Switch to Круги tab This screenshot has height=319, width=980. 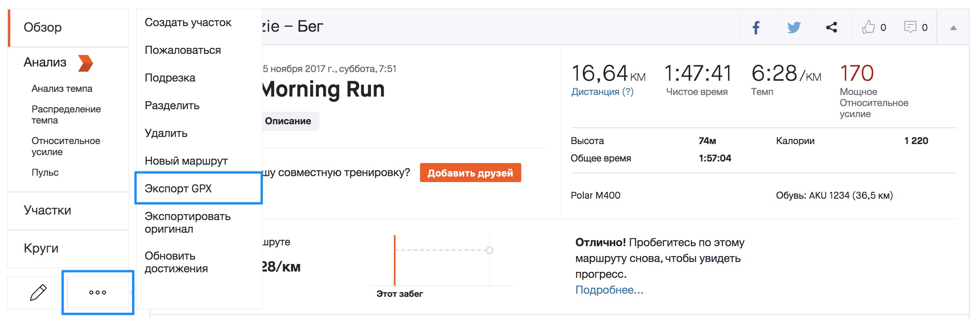click(68, 248)
